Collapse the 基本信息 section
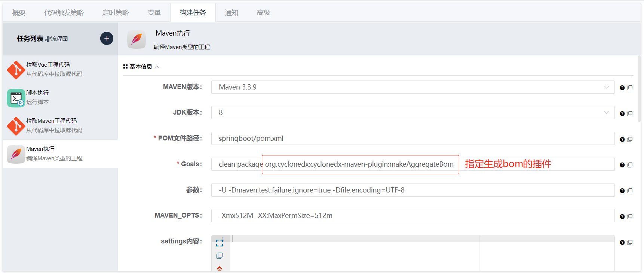This screenshot has width=644, height=273. [141, 67]
